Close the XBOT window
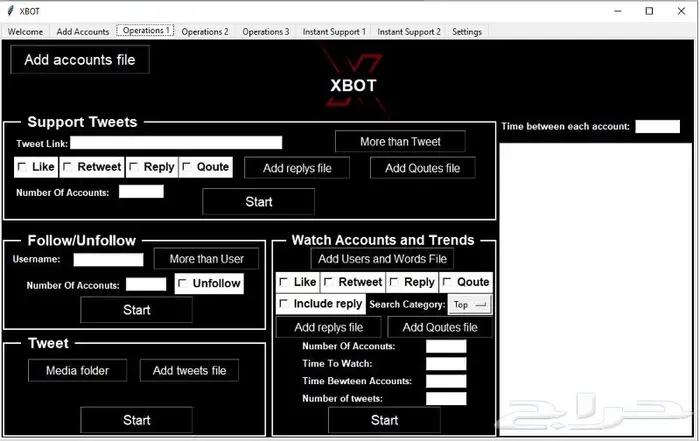The image size is (700, 441). click(x=681, y=11)
